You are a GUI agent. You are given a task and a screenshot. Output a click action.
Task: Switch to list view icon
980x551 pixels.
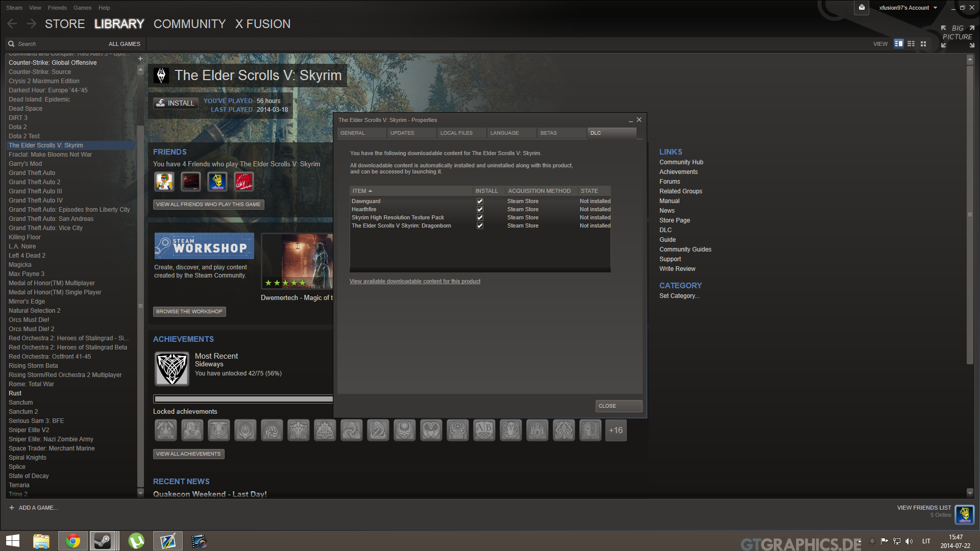(911, 44)
